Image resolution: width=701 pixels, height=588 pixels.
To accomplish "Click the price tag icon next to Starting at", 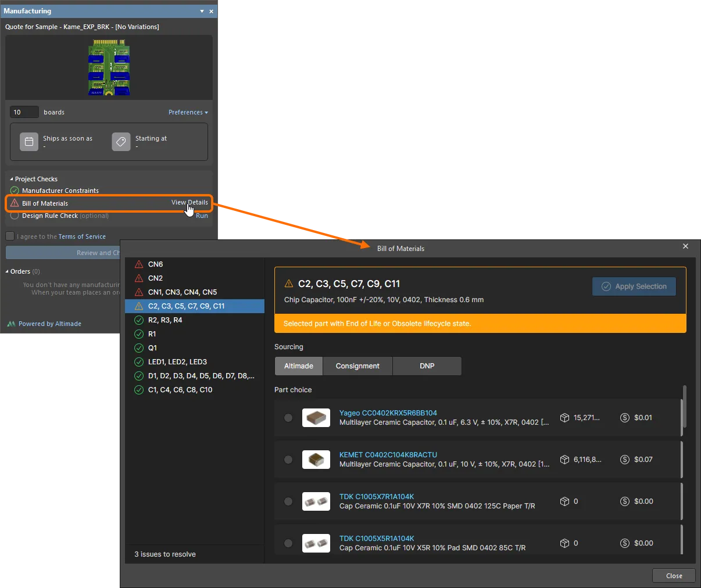I will [121, 141].
